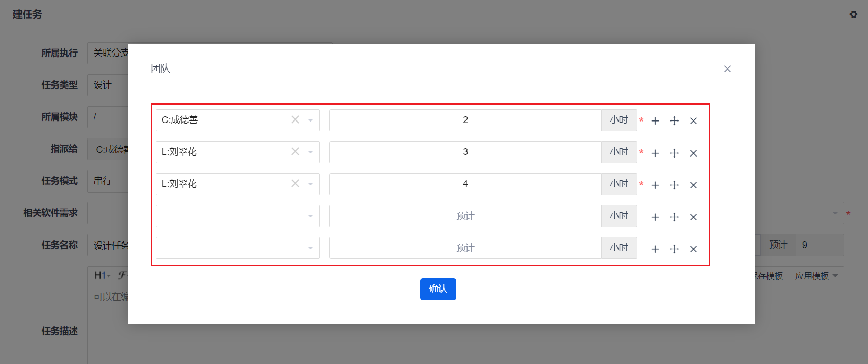Add a row after the 成德善 row
The image size is (868, 364).
655,121
